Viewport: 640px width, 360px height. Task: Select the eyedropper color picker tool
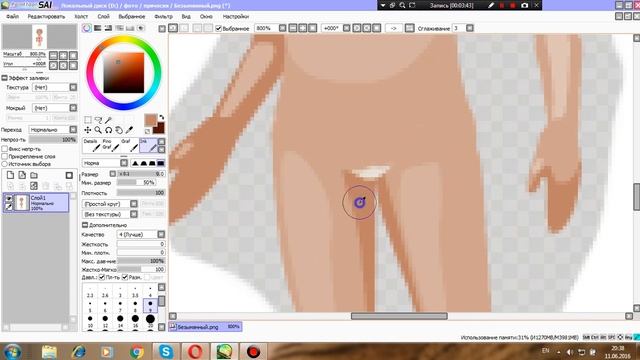[x=129, y=130]
